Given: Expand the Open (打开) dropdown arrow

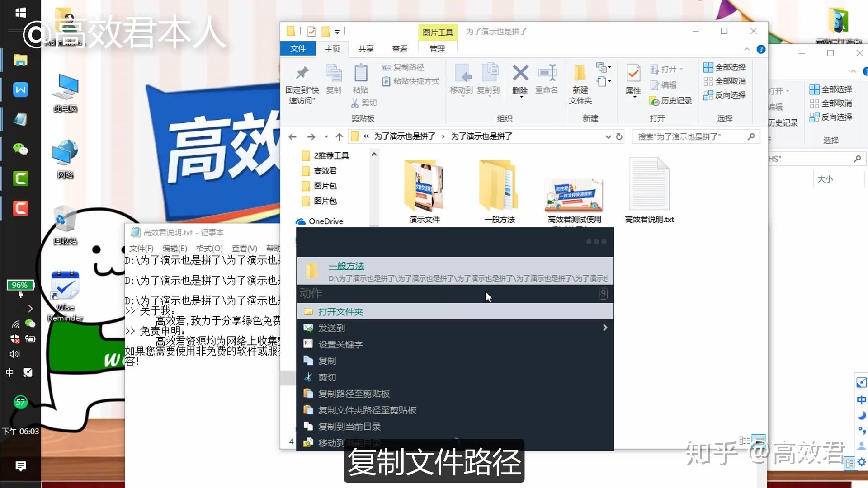Looking at the screenshot, I should click(681, 69).
